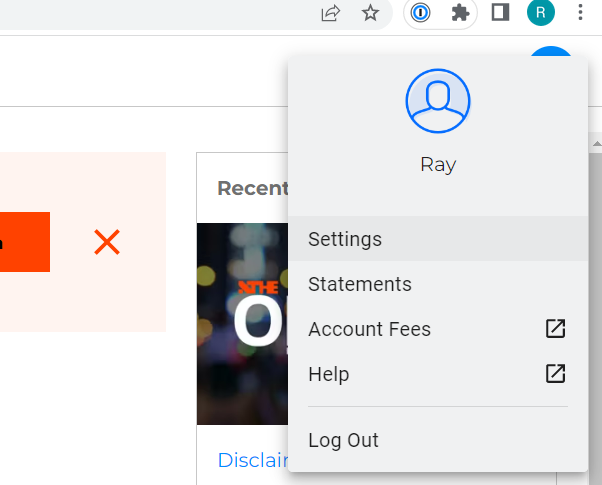Open the Chrome profile avatar R
This screenshot has width=602, height=485.
(x=541, y=12)
